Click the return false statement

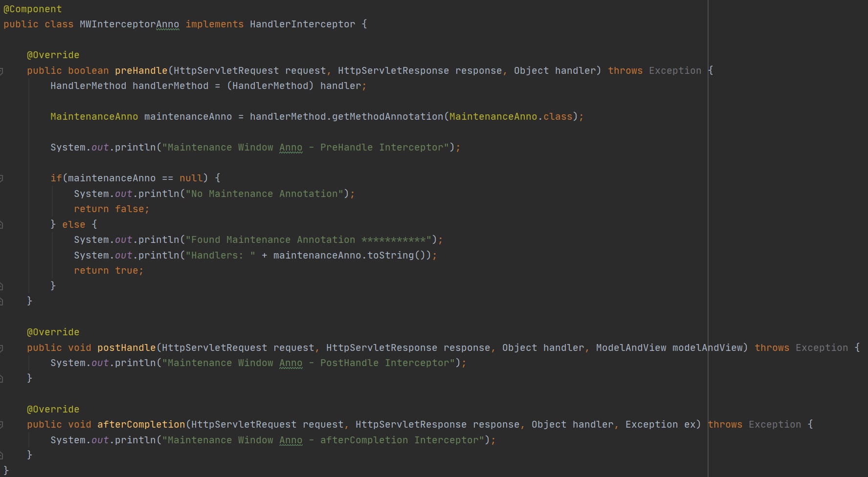click(111, 209)
